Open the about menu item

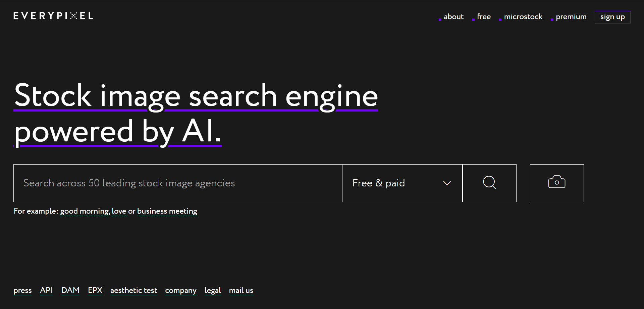(453, 17)
